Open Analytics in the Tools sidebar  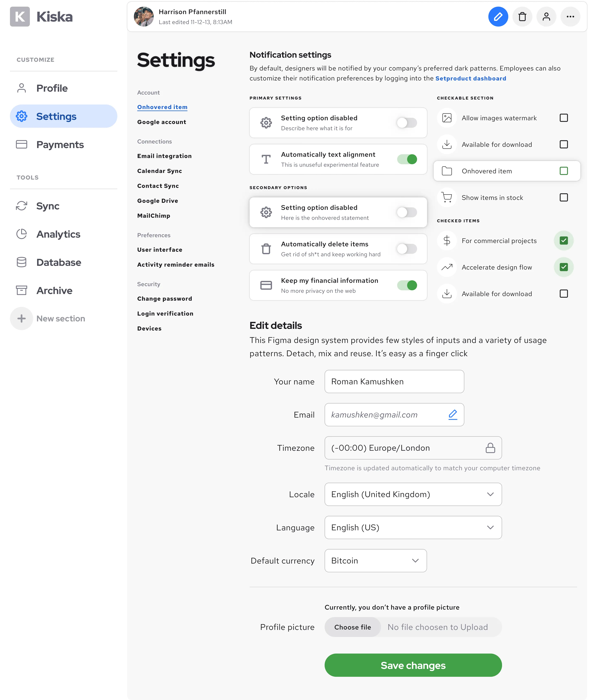pyautogui.click(x=58, y=234)
